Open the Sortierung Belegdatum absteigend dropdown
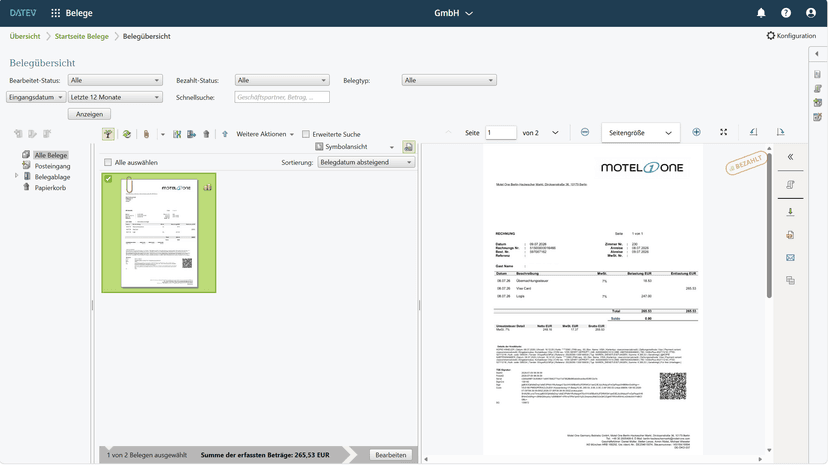828x465 pixels. tap(366, 163)
